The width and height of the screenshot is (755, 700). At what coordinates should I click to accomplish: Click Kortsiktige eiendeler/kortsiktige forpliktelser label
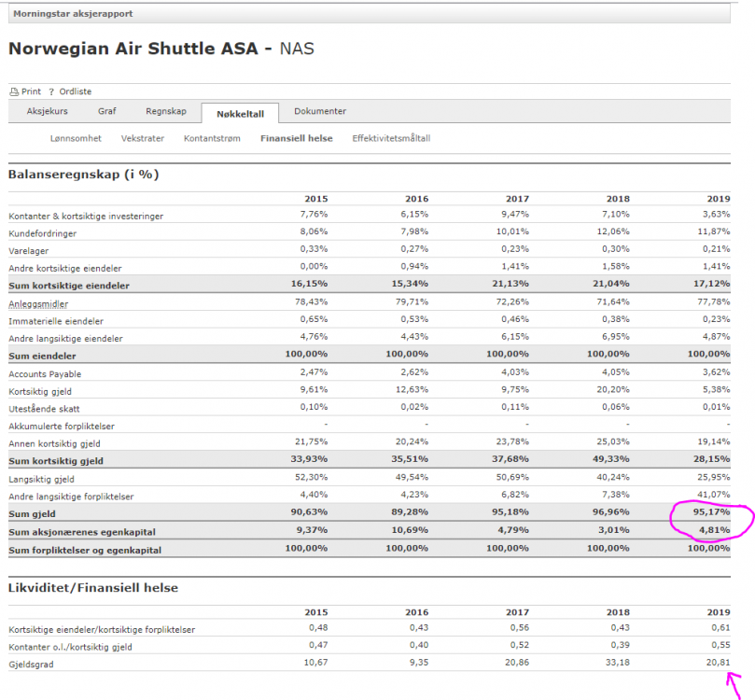(x=102, y=630)
